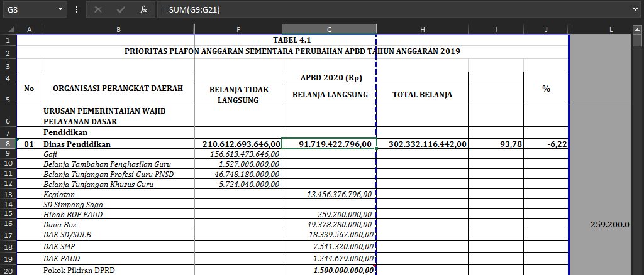644x275 pixels.
Task: Select column B header
Action: tap(118, 30)
